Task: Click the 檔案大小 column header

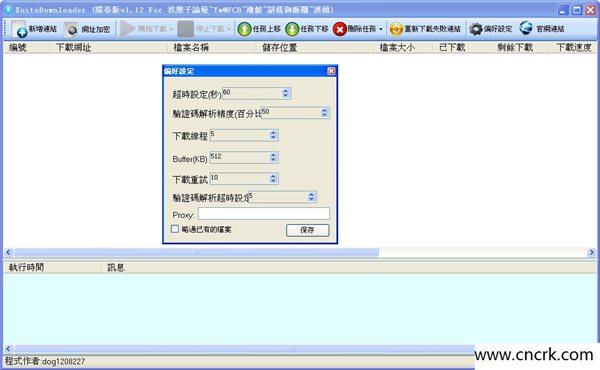Action: (403, 47)
